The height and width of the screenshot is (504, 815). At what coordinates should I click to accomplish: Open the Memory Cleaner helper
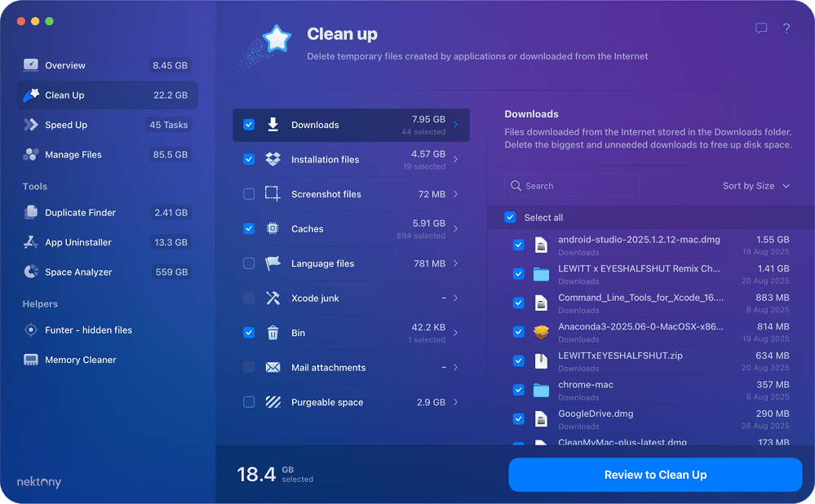tap(108, 360)
